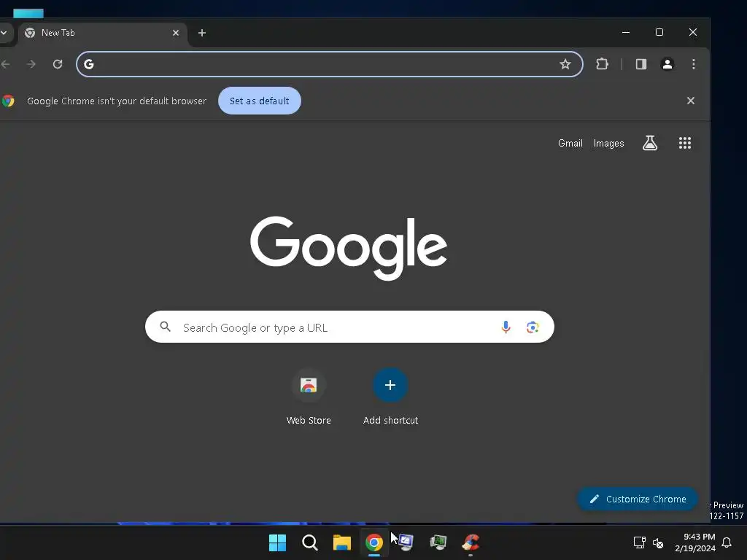Focus the address bar
This screenshot has height=560, width=747.
pos(329,64)
